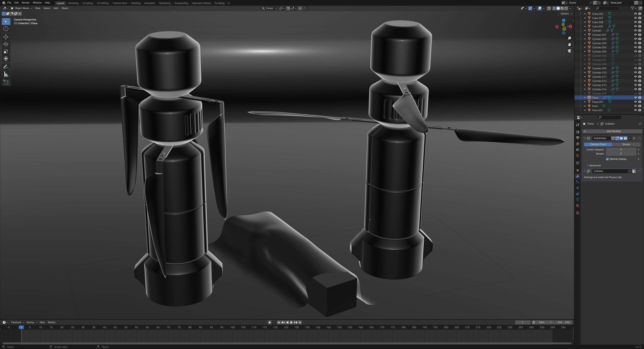Select the Measure tool

point(6,74)
